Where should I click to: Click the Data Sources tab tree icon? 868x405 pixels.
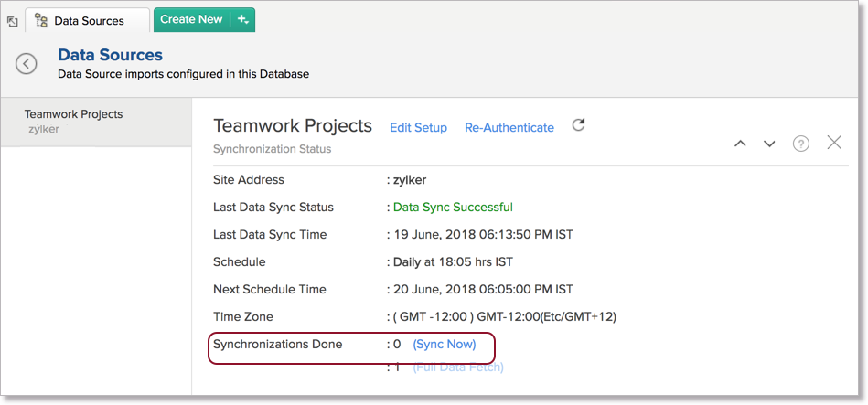[41, 21]
